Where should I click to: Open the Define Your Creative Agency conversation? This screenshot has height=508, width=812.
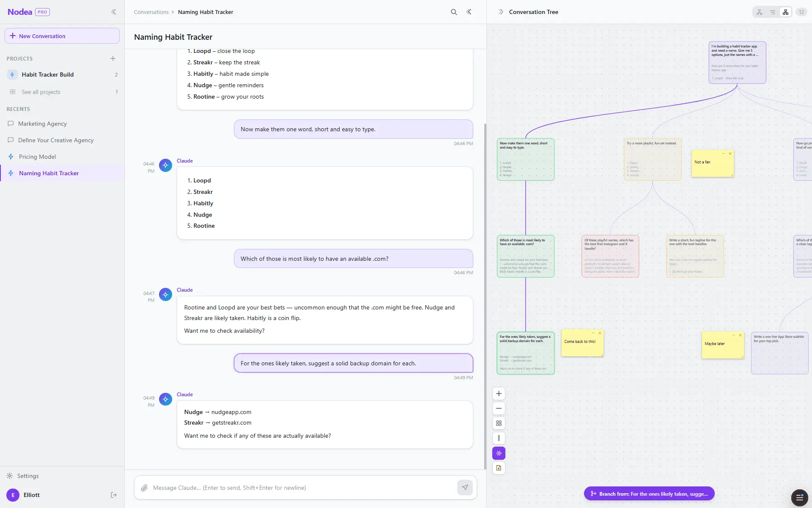coord(62,140)
